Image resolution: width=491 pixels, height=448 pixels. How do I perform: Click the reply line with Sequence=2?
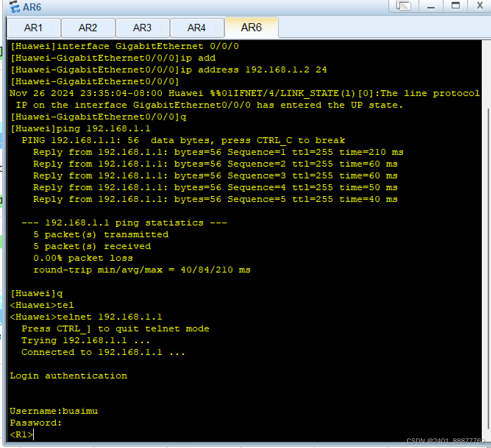click(215, 164)
